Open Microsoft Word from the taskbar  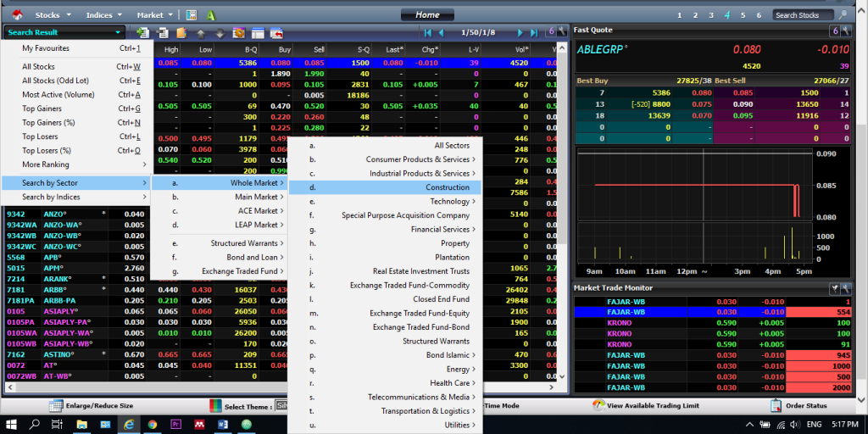[x=223, y=425]
